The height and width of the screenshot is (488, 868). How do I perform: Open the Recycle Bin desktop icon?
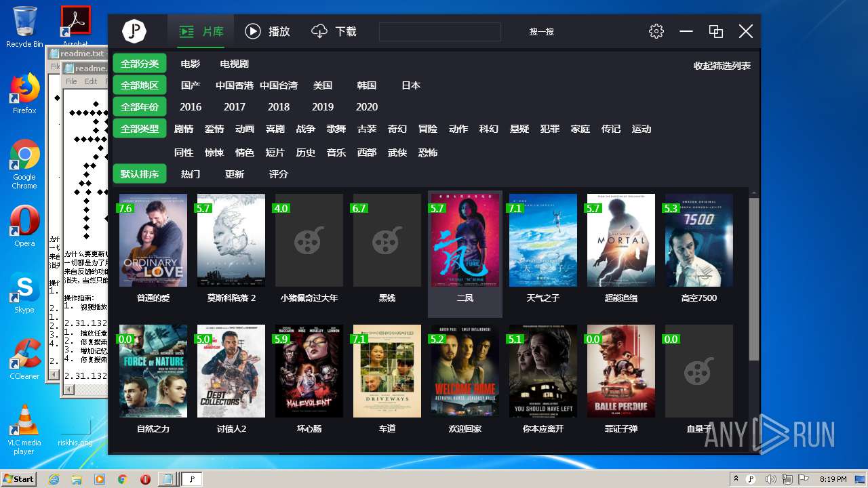pyautogui.click(x=24, y=27)
